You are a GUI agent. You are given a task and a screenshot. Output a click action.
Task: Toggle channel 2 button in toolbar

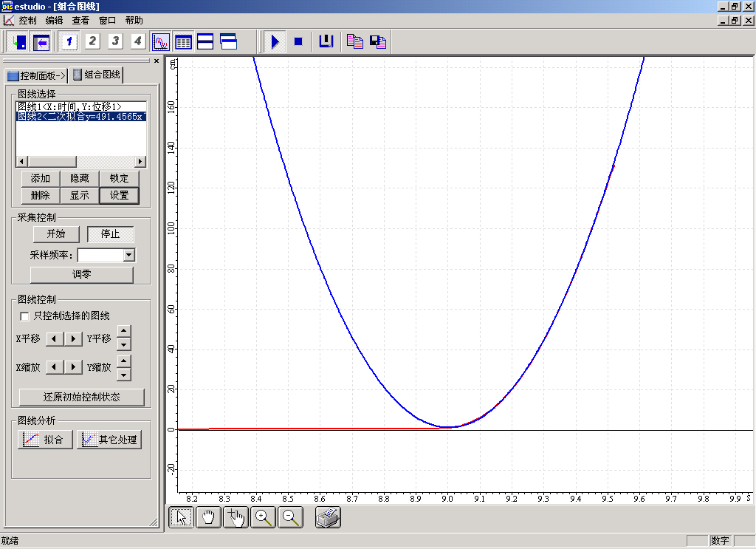click(92, 41)
